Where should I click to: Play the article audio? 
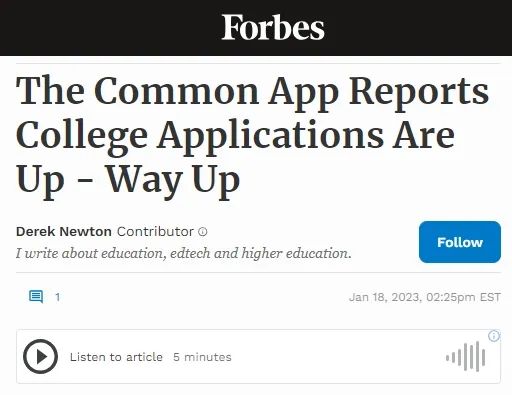pos(40,356)
